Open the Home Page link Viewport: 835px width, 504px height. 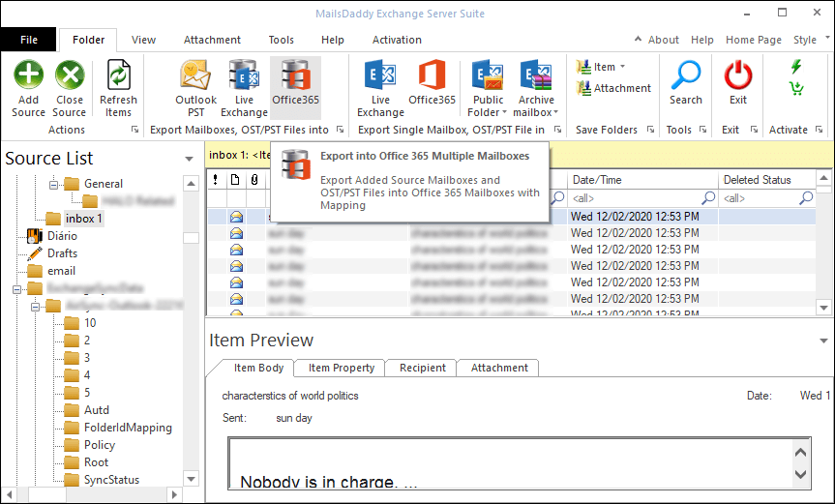754,40
